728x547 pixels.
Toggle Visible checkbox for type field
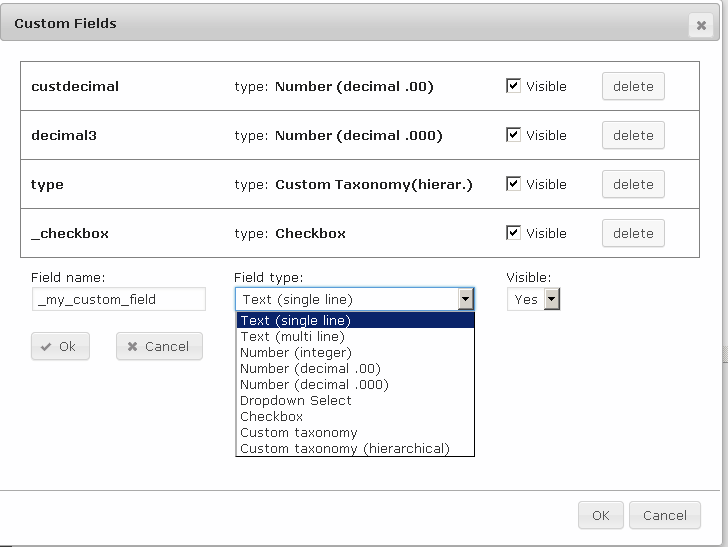click(514, 184)
